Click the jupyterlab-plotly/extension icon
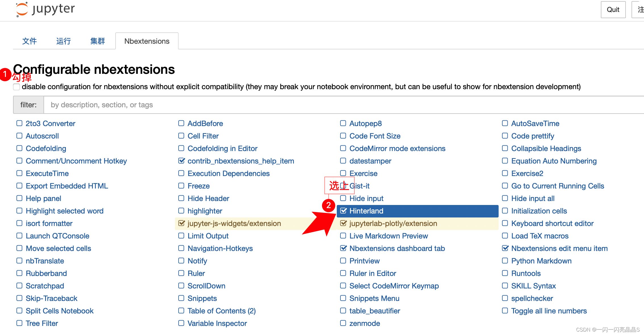The height and width of the screenshot is (335, 644). coord(343,223)
